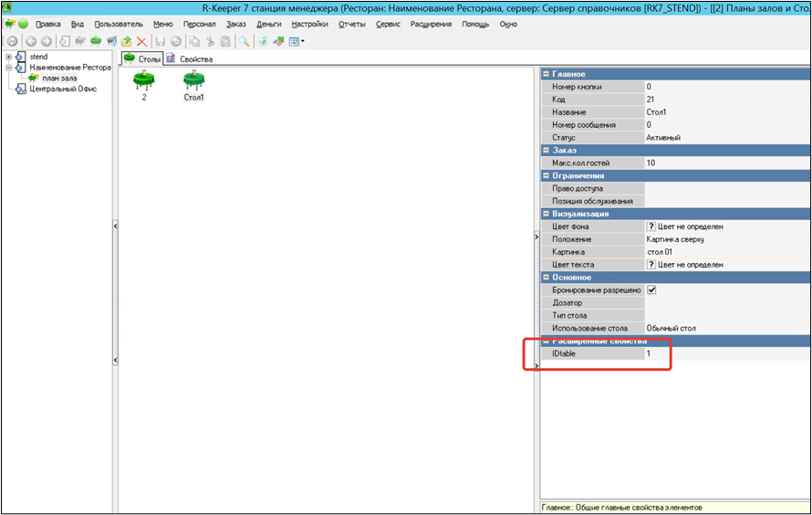Select the green table icon labeled Стол1
This screenshot has width=812, height=515.
(193, 82)
